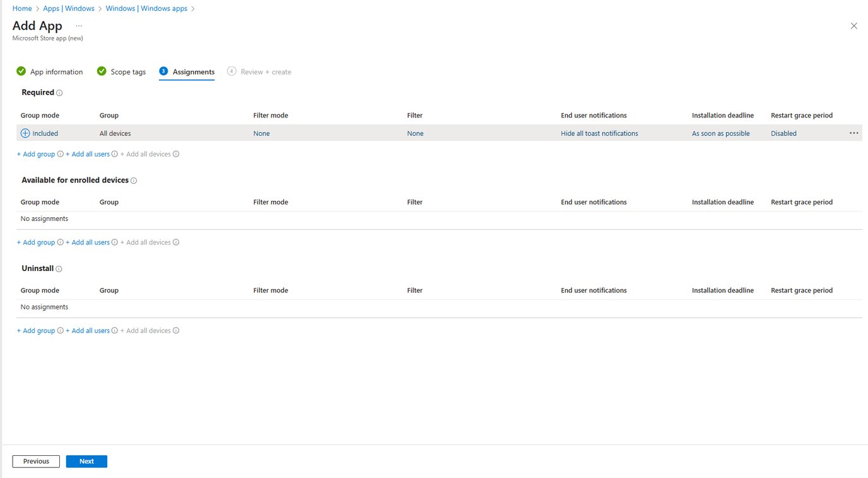The height and width of the screenshot is (478, 868).
Task: Open the Restart grace period Disabled setting
Action: coord(783,133)
